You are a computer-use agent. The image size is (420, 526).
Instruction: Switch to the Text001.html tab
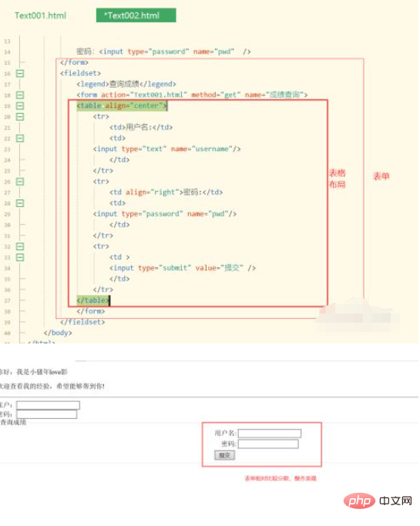tap(40, 15)
